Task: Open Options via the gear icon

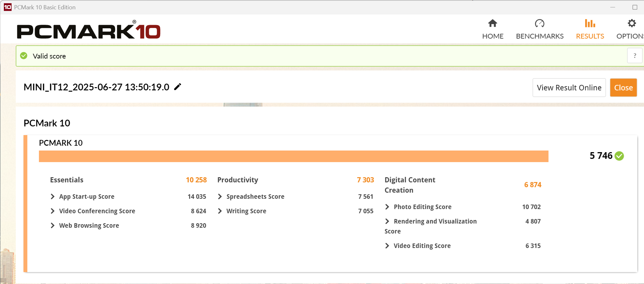Action: tap(632, 23)
